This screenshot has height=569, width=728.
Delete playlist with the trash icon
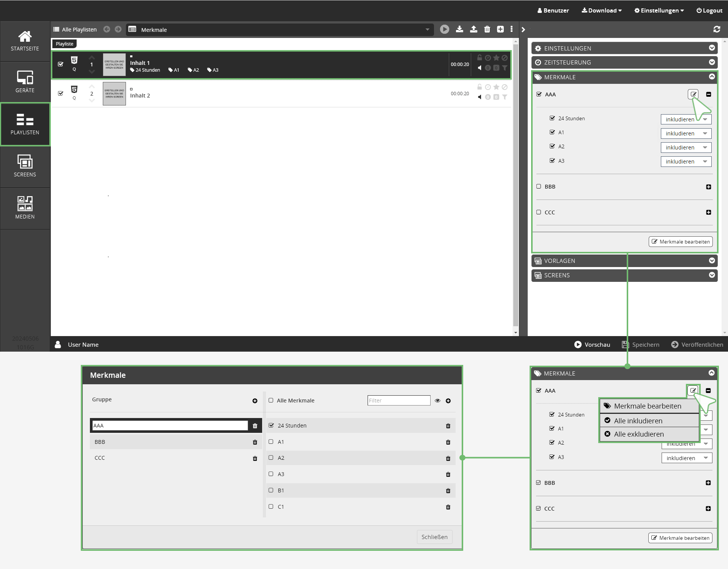pyautogui.click(x=487, y=29)
